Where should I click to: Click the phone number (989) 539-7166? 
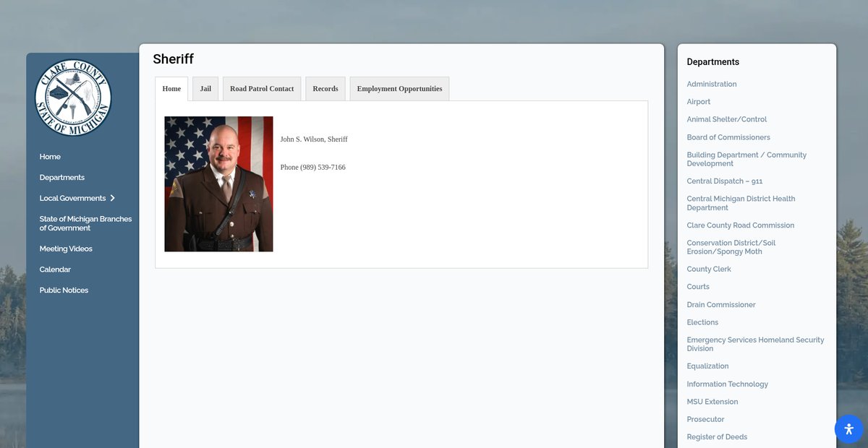pyautogui.click(x=323, y=168)
